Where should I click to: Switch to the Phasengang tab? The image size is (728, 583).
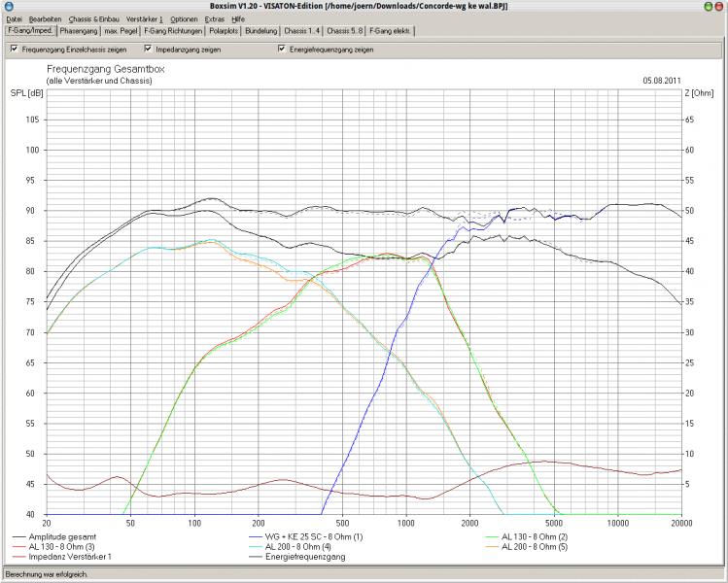click(79, 31)
